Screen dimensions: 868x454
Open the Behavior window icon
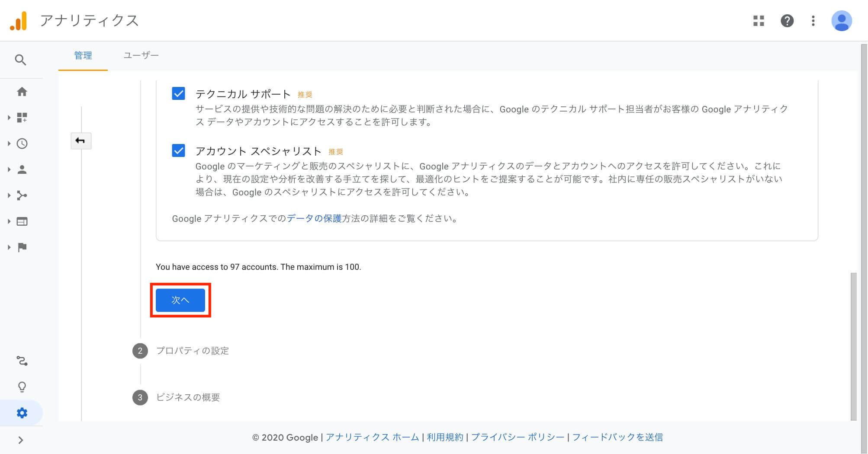(22, 221)
